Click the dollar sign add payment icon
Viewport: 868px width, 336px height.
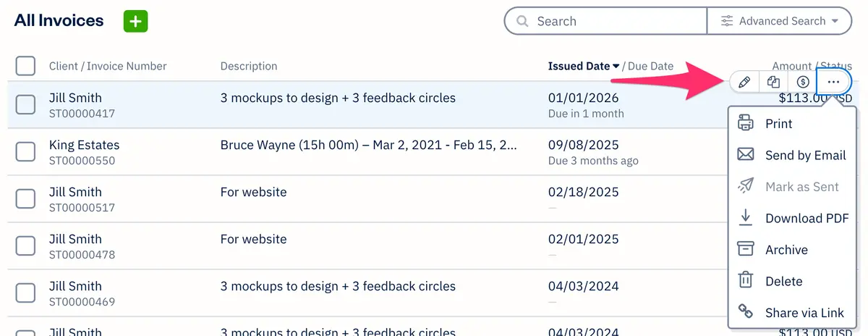click(802, 82)
